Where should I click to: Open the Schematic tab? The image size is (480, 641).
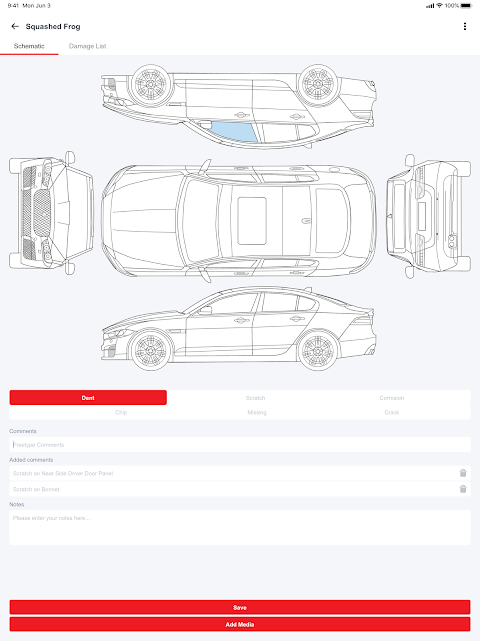point(29,46)
